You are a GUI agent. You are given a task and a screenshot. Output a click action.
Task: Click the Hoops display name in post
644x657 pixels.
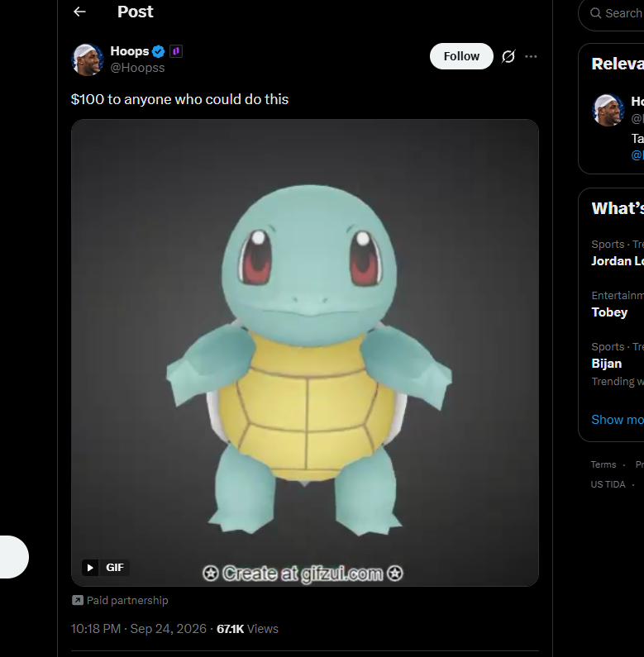[129, 51]
